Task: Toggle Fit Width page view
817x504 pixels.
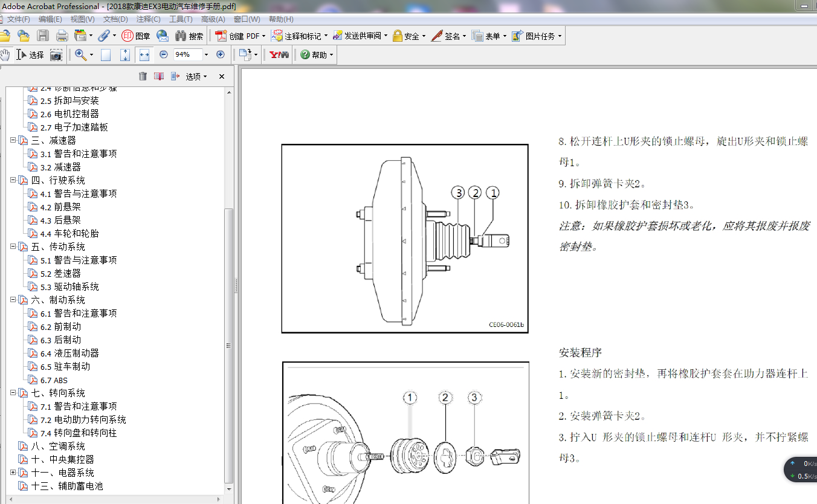Action: coord(144,55)
